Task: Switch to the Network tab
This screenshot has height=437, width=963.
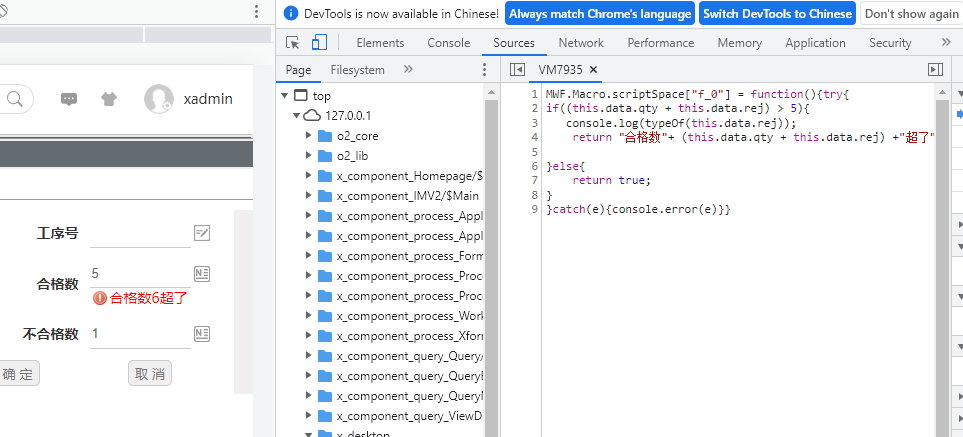Action: (x=581, y=43)
